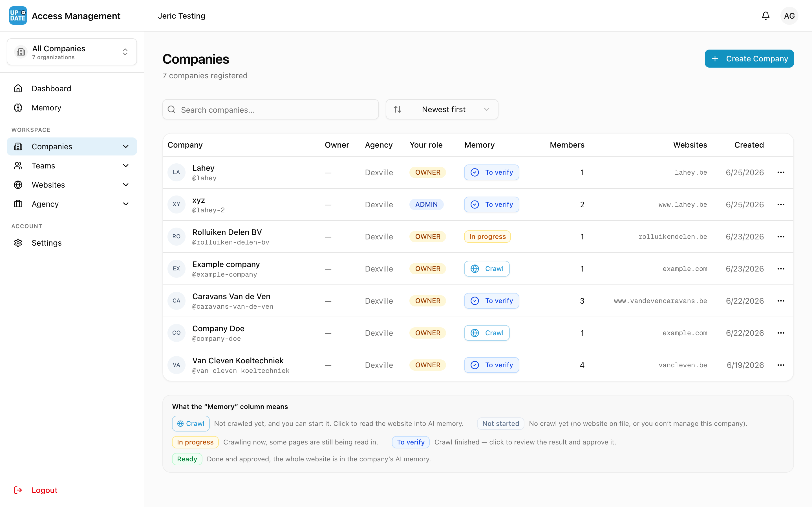Expand the Teams sidebar section
812x507 pixels.
pyautogui.click(x=72, y=166)
